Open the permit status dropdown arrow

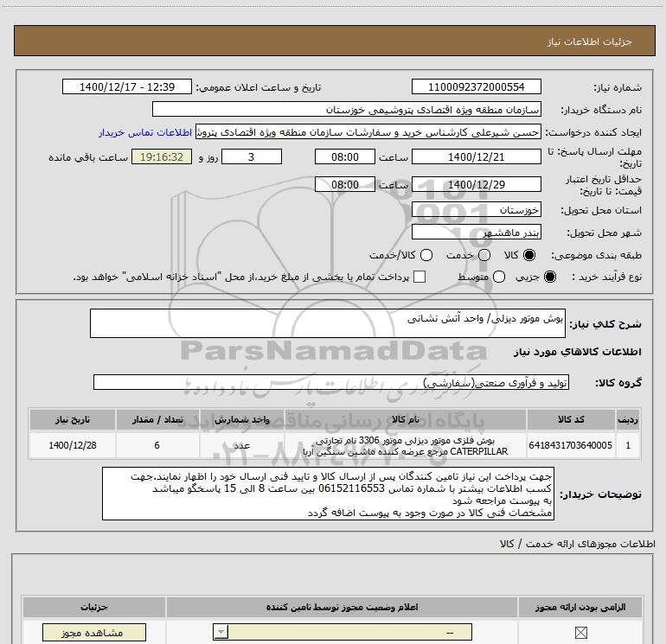(x=221, y=632)
